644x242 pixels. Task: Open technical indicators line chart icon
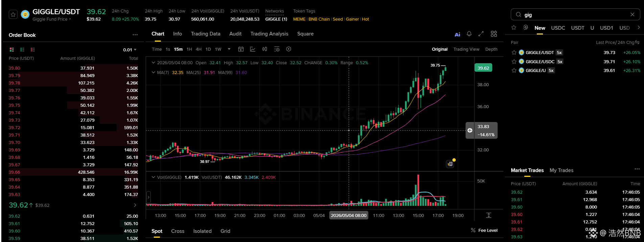(x=253, y=49)
